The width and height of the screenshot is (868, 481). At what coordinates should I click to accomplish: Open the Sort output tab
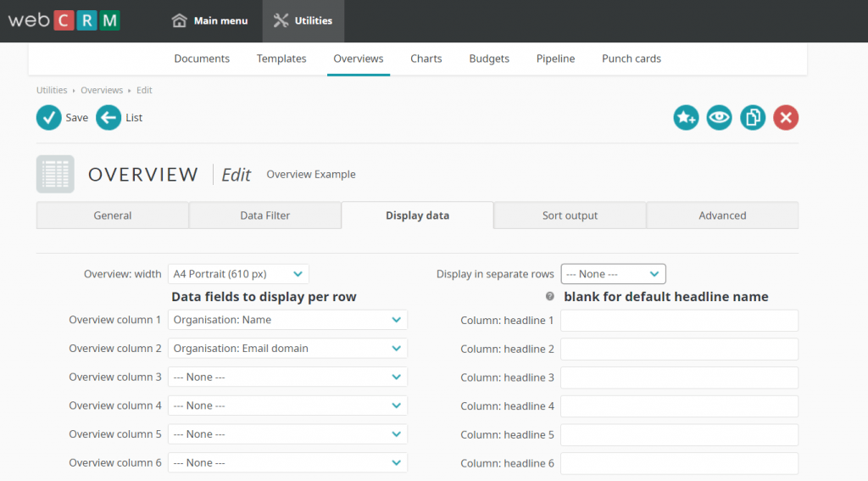(x=570, y=215)
